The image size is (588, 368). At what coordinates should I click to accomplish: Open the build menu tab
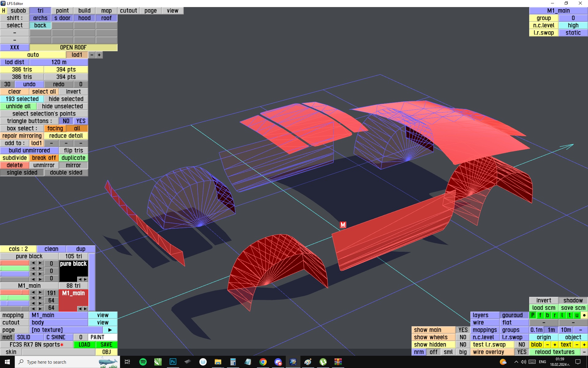(x=84, y=11)
